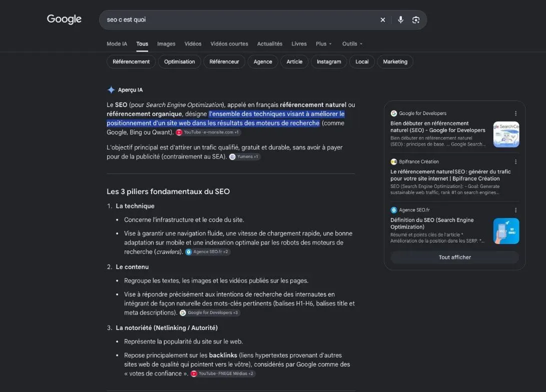
Task: Clear the search query with the X icon
Action: tap(383, 20)
